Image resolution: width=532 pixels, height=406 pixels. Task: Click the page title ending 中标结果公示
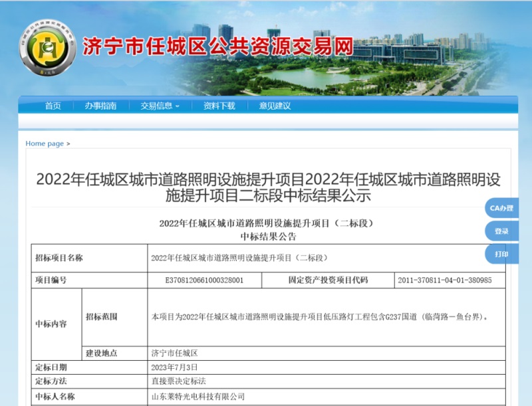(x=268, y=187)
